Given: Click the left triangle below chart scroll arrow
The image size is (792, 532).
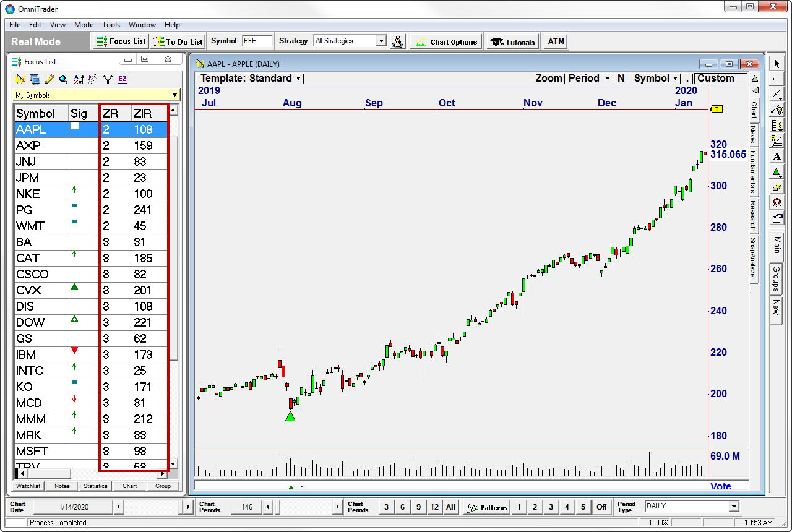Looking at the screenshot, I should click(755, 90).
